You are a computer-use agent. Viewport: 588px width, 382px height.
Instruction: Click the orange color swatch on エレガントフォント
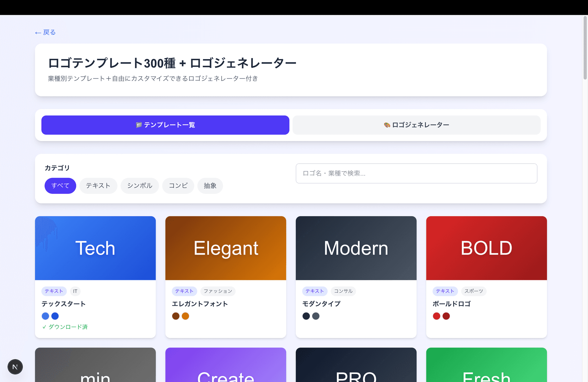185,316
